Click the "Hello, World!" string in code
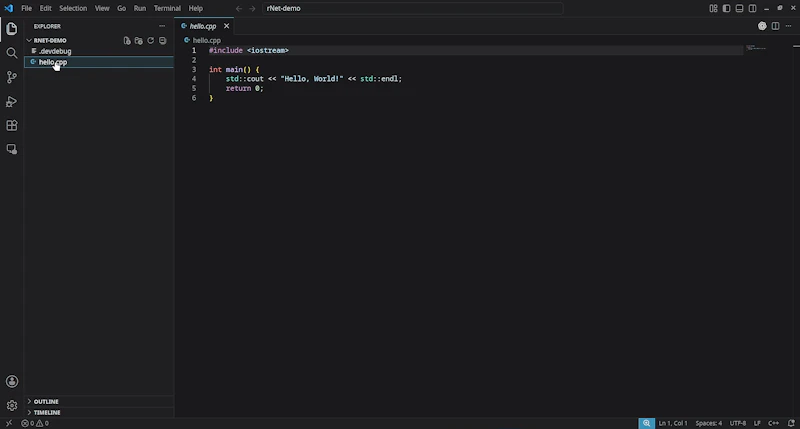 [312, 79]
